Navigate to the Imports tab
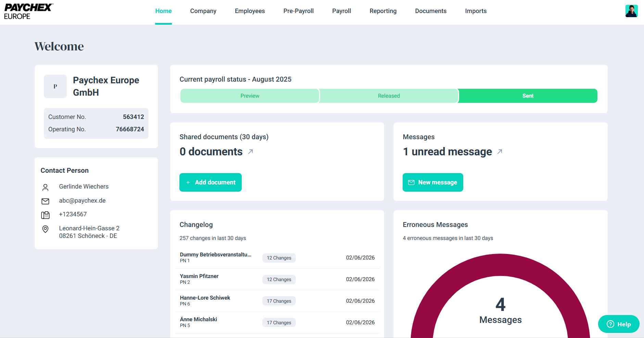Viewport: 644px width, 338px height. (x=476, y=11)
